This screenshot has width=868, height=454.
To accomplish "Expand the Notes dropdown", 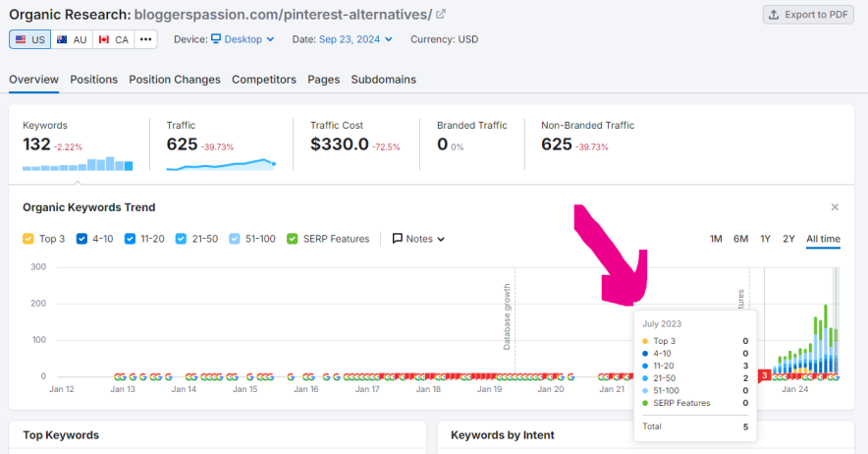I will [x=419, y=239].
